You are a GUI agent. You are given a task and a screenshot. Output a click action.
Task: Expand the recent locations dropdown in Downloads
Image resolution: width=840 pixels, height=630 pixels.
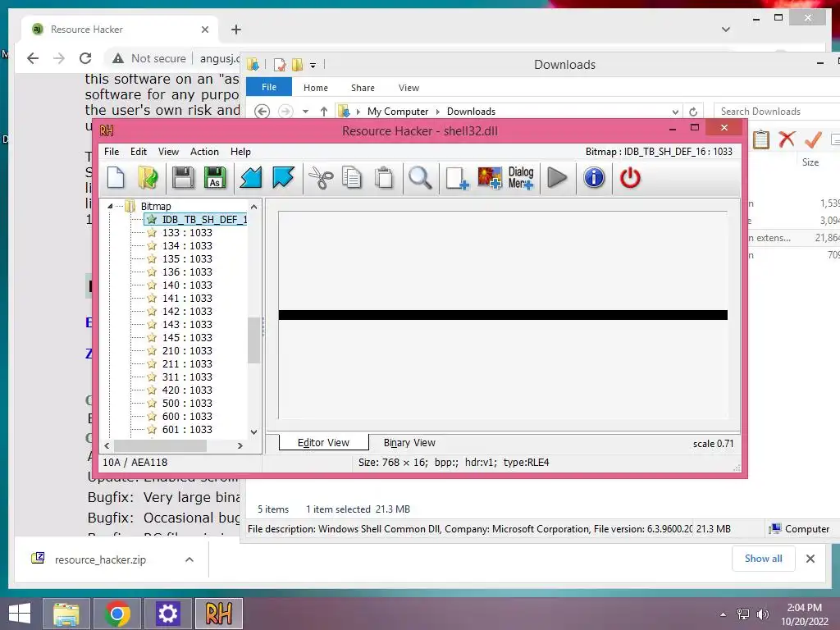(x=305, y=112)
